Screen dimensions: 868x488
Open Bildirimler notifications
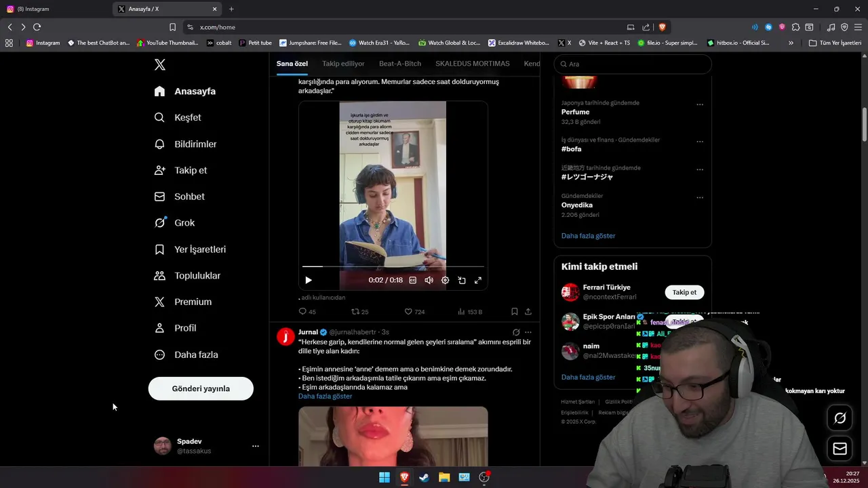coord(186,144)
